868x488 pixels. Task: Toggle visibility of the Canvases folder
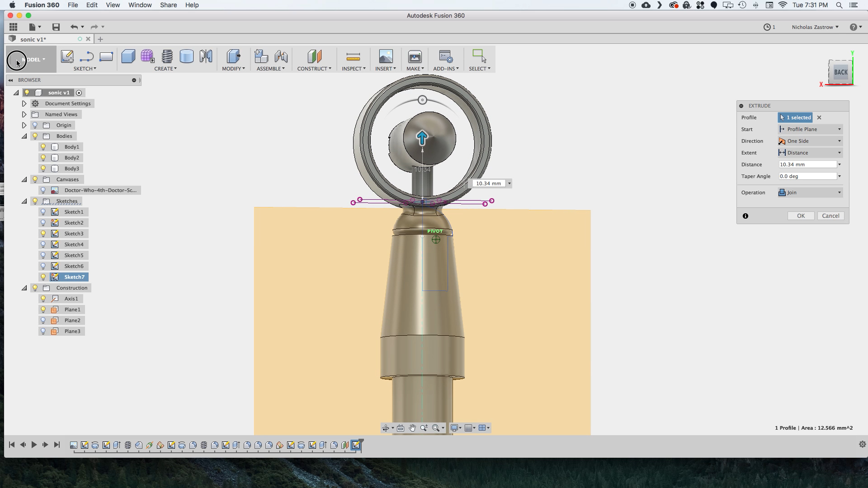click(35, 179)
